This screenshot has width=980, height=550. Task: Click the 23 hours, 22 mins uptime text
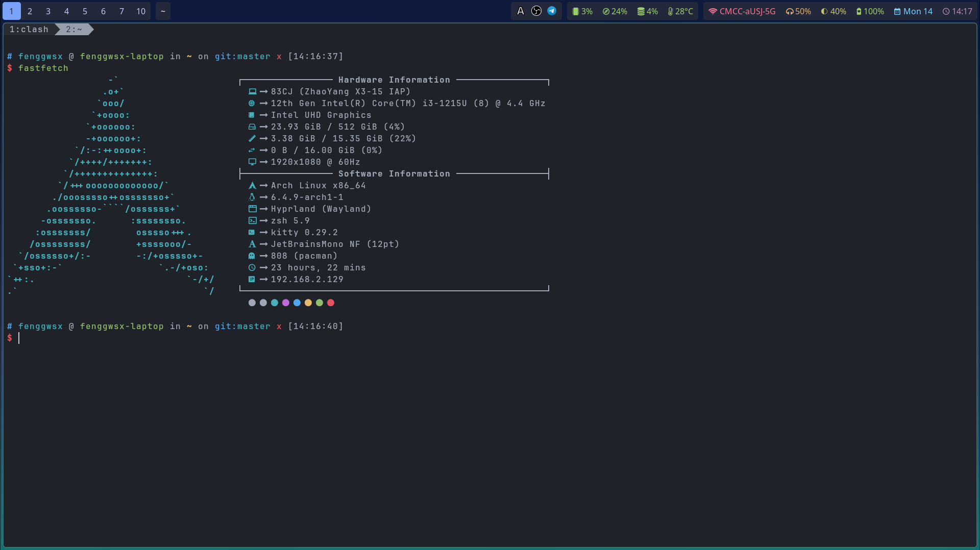[x=318, y=268]
